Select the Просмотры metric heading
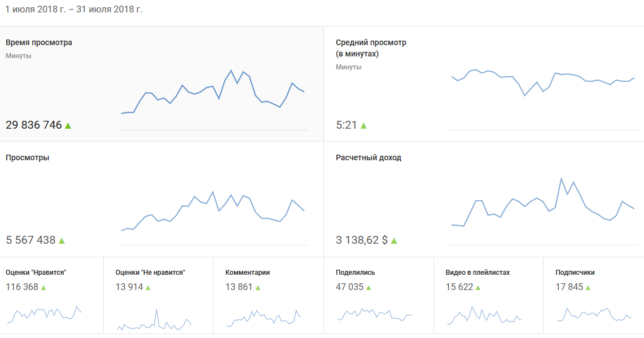 coord(27,157)
